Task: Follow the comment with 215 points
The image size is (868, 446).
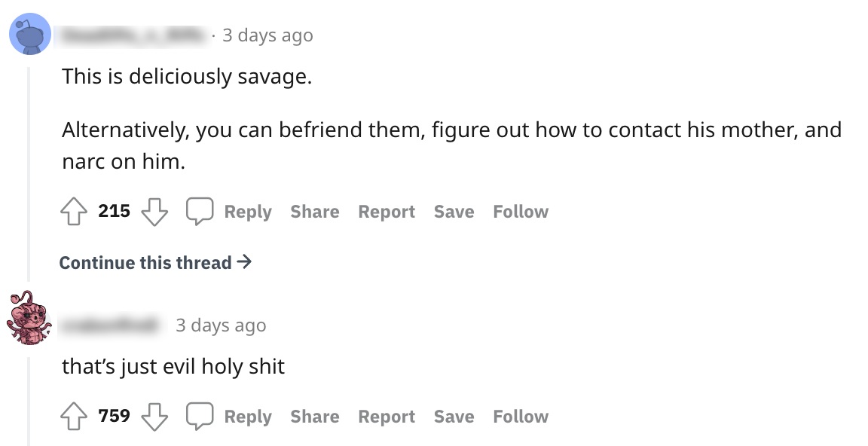Action: point(521,212)
